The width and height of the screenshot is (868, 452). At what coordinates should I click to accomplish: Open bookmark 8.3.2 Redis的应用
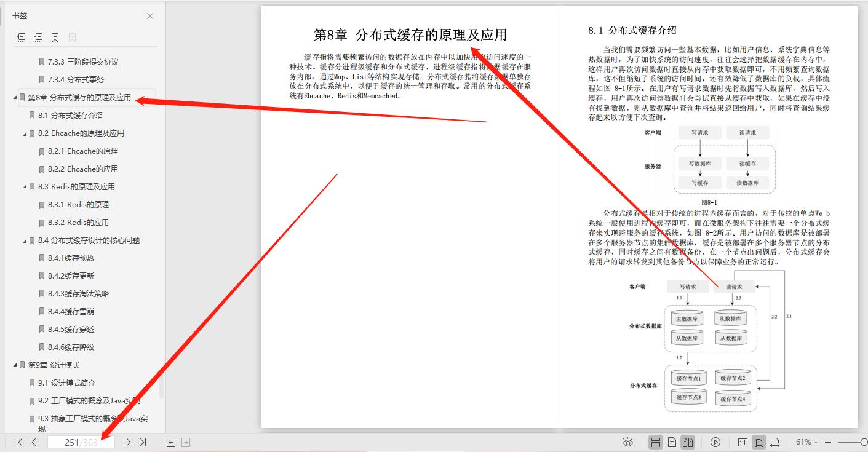pos(78,222)
